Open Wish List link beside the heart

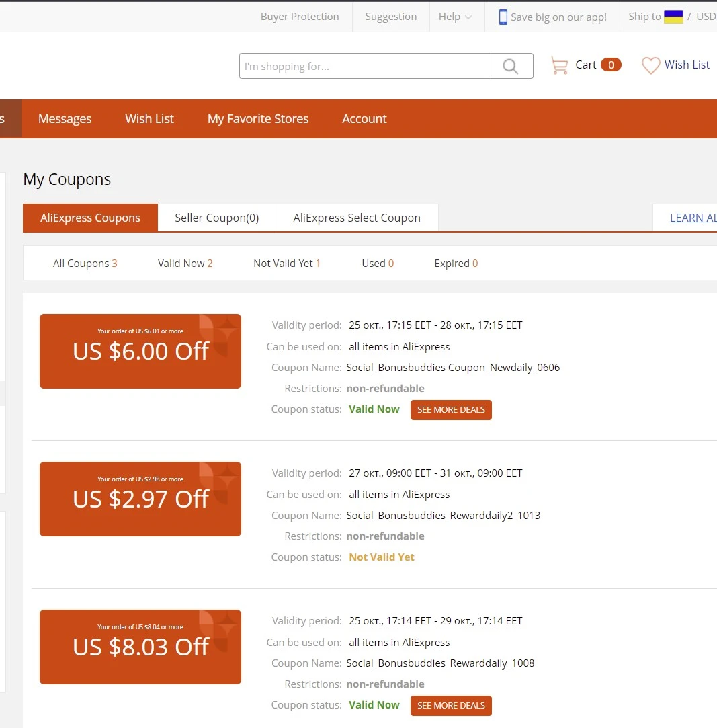(x=687, y=65)
